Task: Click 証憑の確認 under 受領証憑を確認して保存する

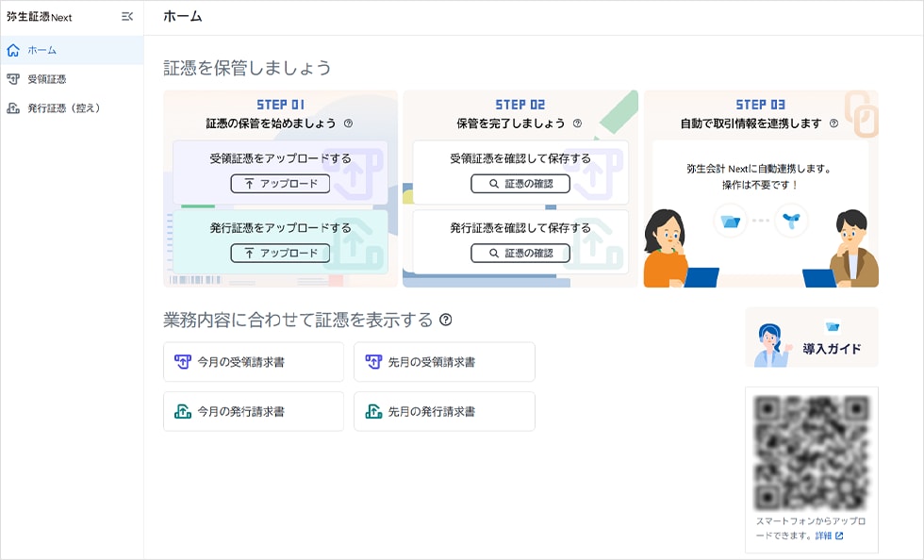Action: coord(520,184)
